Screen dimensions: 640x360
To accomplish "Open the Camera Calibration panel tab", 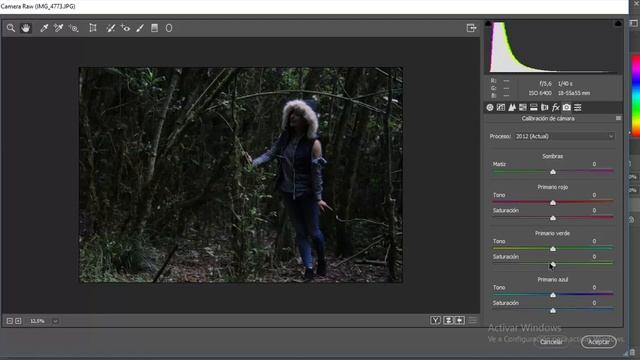I will click(x=567, y=107).
